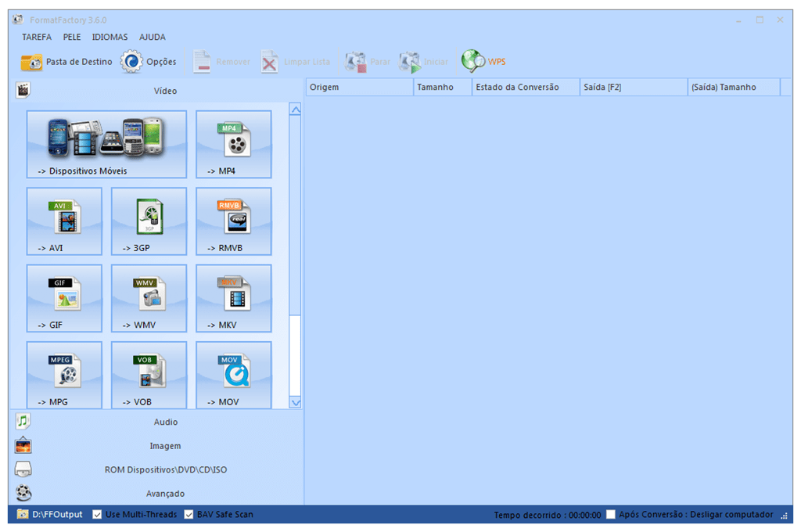801x532 pixels.
Task: Expand the Audio section
Action: point(154,422)
